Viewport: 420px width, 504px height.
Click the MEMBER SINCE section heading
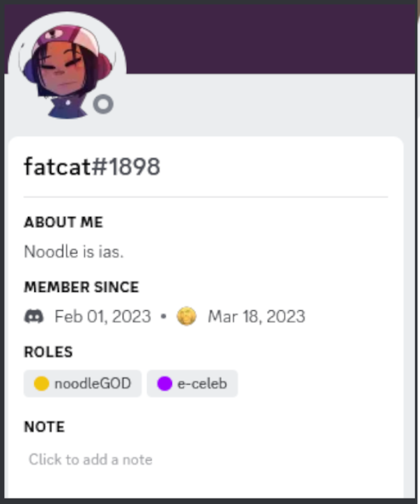[81, 287]
